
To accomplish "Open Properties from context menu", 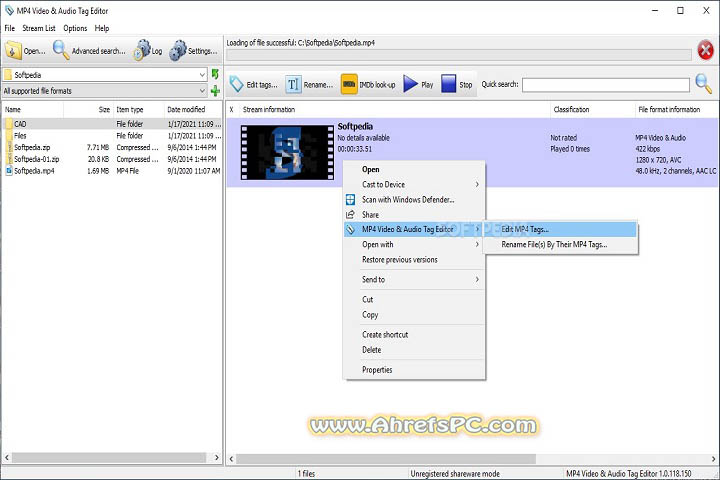I will [377, 370].
